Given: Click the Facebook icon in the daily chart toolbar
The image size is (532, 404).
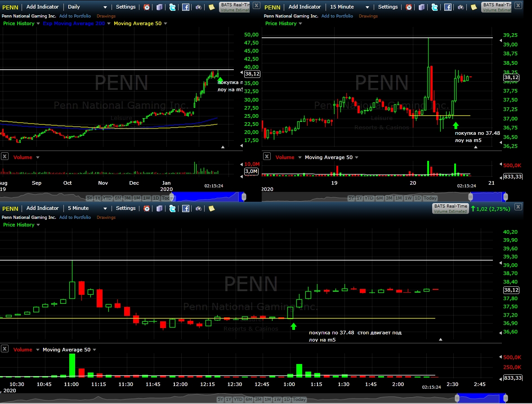Looking at the screenshot, I should click(x=186, y=7).
